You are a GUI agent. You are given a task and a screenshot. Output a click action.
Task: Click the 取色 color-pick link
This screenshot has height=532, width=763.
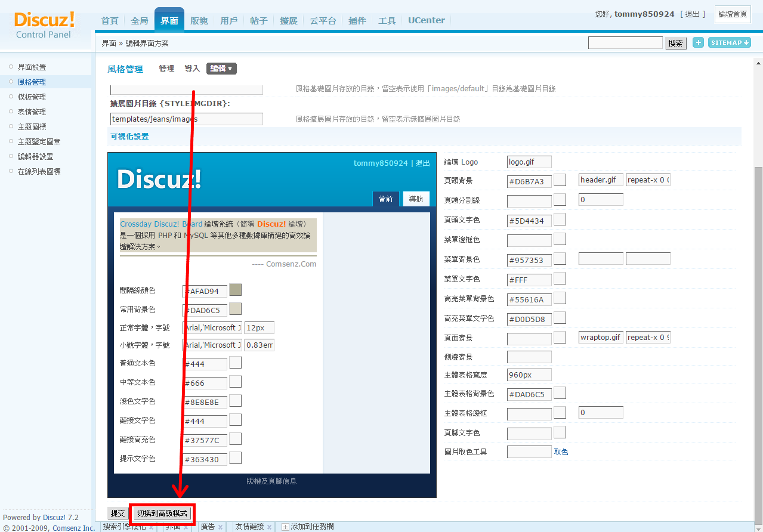[561, 452]
